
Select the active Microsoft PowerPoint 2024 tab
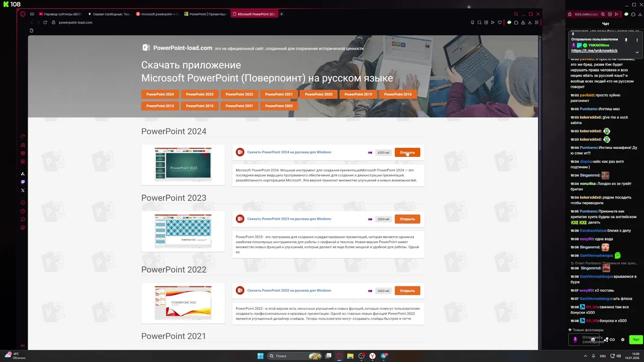click(254, 14)
